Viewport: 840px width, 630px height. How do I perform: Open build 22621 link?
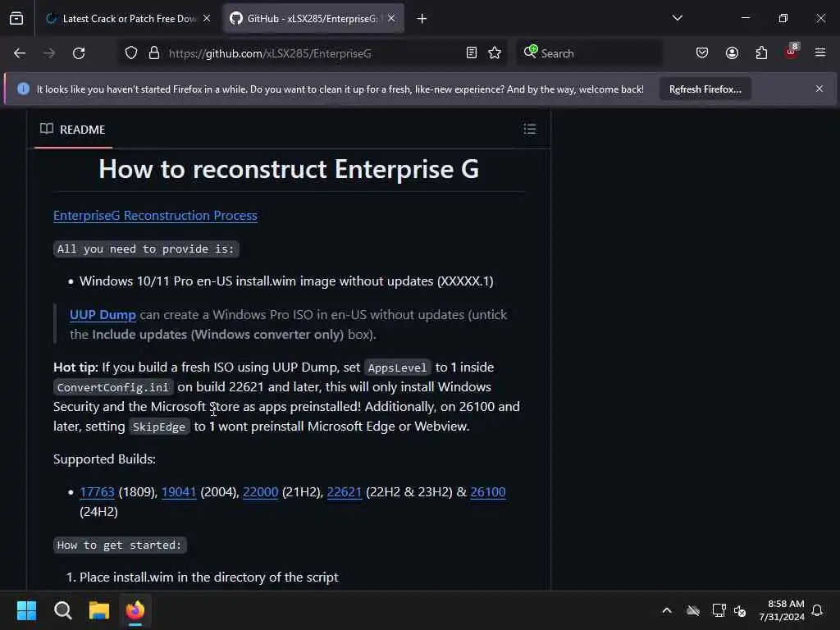(x=345, y=492)
